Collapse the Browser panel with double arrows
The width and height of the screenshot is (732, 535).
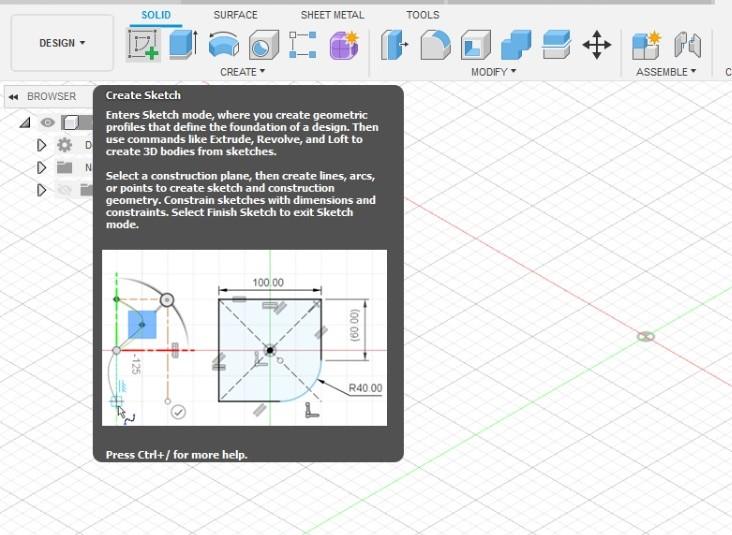click(13, 97)
